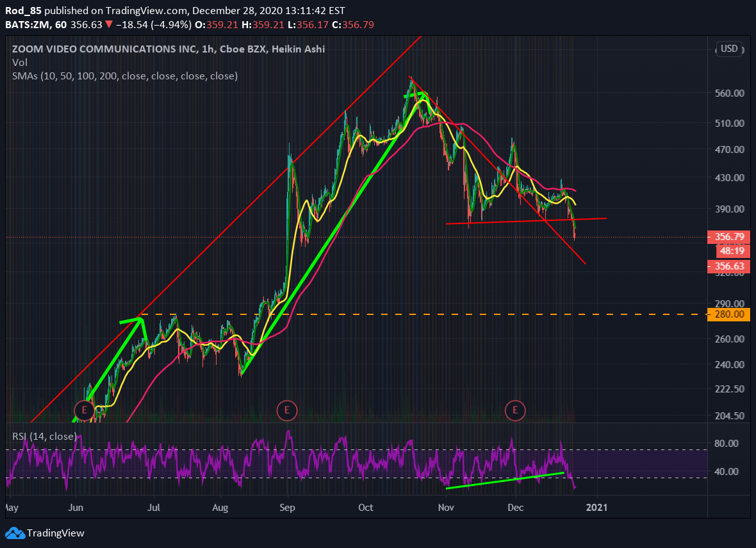The width and height of the screenshot is (756, 548).
Task: Click the H:359.21 high value
Action: (x=262, y=24)
